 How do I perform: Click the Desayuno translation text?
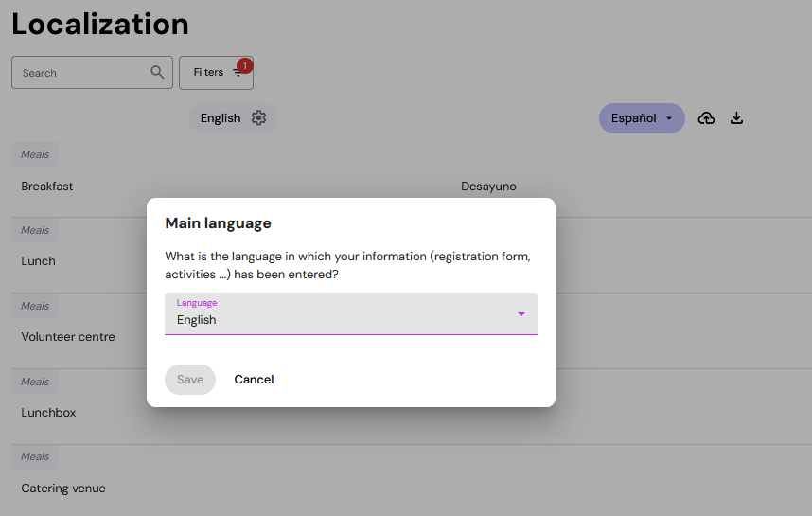point(488,186)
